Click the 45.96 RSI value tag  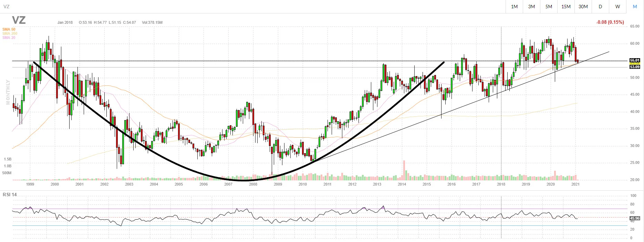click(x=635, y=218)
